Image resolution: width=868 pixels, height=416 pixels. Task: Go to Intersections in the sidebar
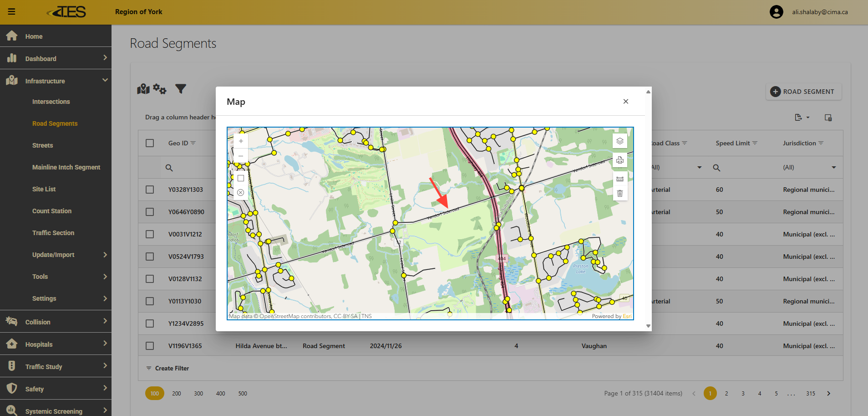click(51, 102)
